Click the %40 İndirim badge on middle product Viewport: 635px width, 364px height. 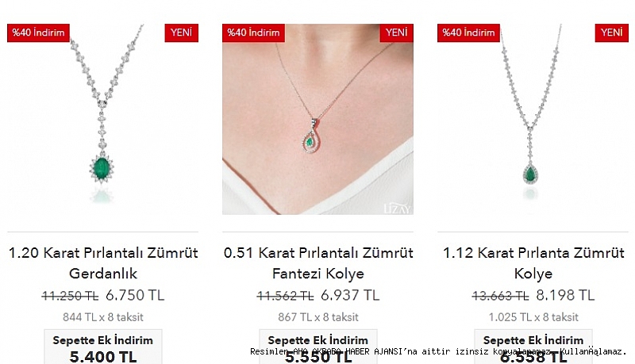point(253,33)
